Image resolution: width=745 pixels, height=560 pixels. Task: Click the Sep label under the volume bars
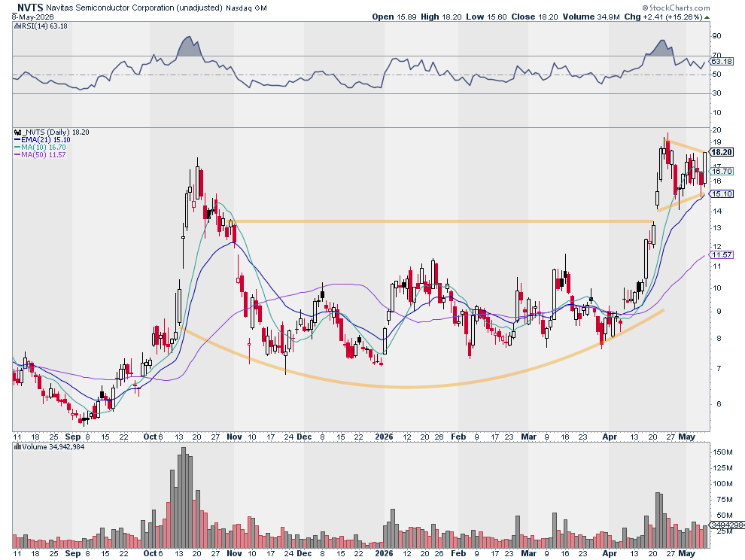72,553
